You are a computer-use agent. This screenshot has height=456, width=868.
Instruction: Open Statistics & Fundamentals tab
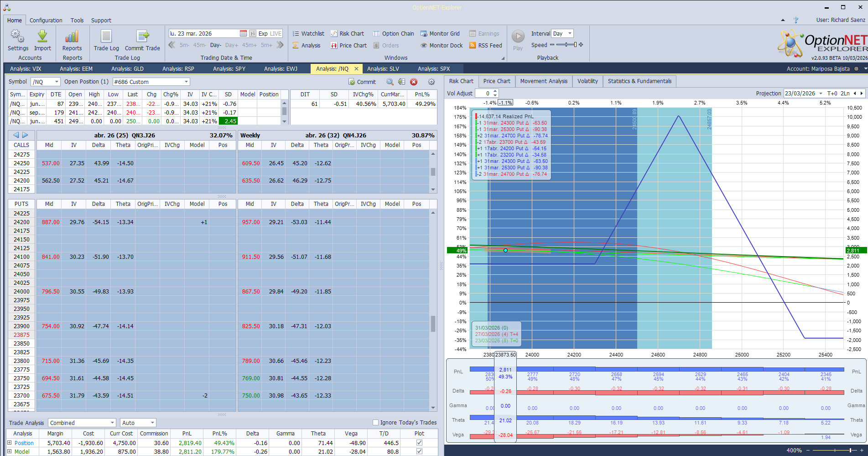(x=639, y=81)
